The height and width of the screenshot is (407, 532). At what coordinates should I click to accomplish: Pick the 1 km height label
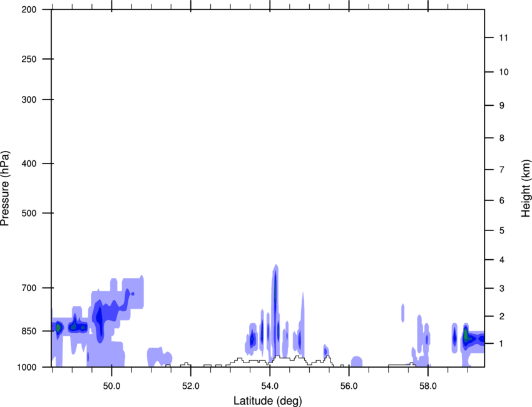point(502,344)
